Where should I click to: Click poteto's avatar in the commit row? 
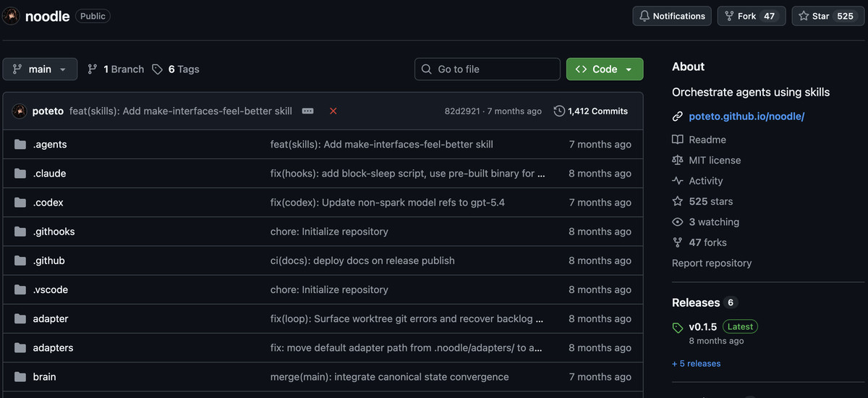point(20,111)
